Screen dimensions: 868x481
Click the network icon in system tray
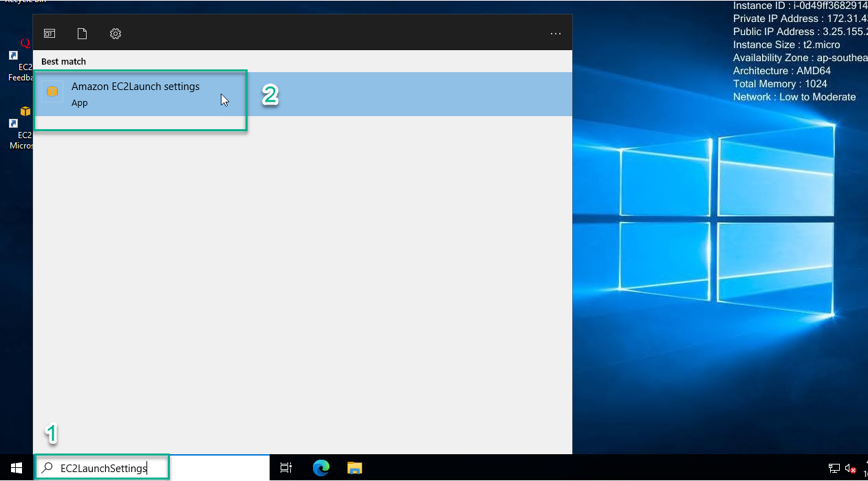[x=834, y=469]
